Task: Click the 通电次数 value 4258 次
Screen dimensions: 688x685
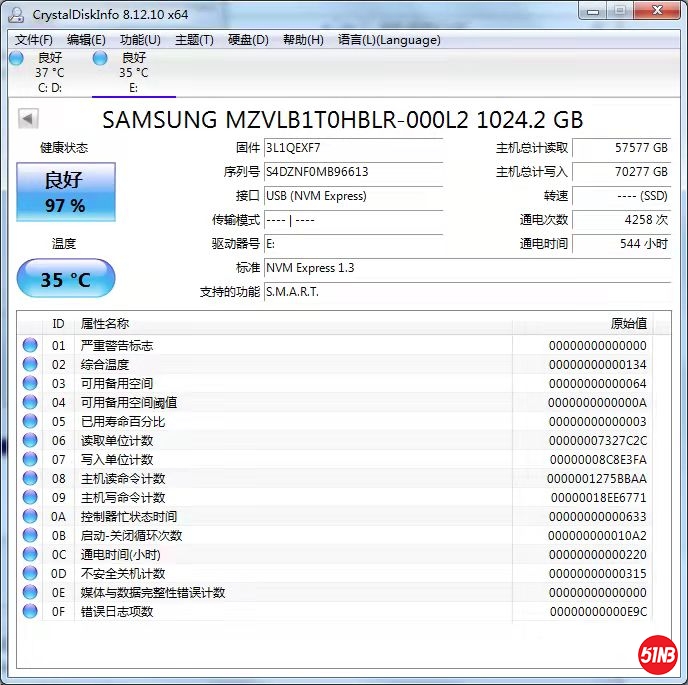Action: (622, 219)
